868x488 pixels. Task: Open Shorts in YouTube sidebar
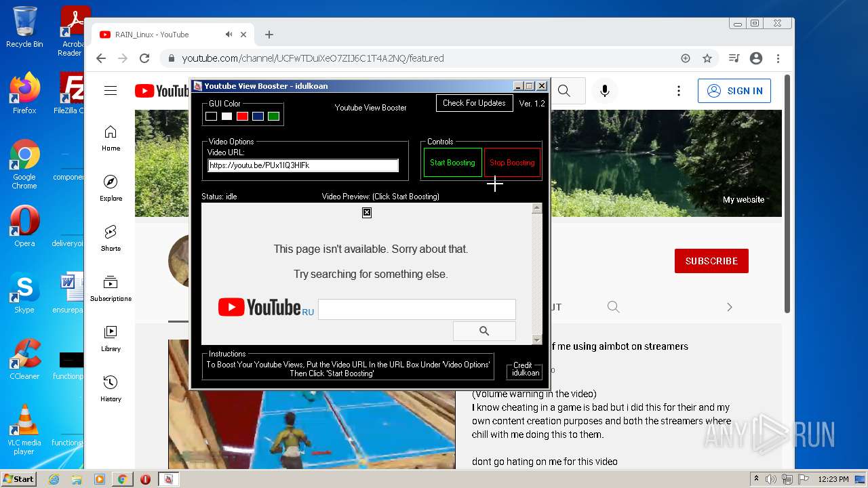[111, 239]
